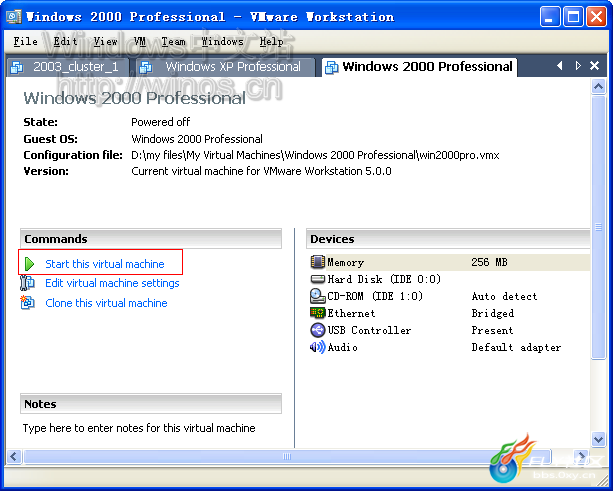Screen dimensions: 613x491
Task: Click the vertical scrollbar up arrow
Action: coord(598,86)
